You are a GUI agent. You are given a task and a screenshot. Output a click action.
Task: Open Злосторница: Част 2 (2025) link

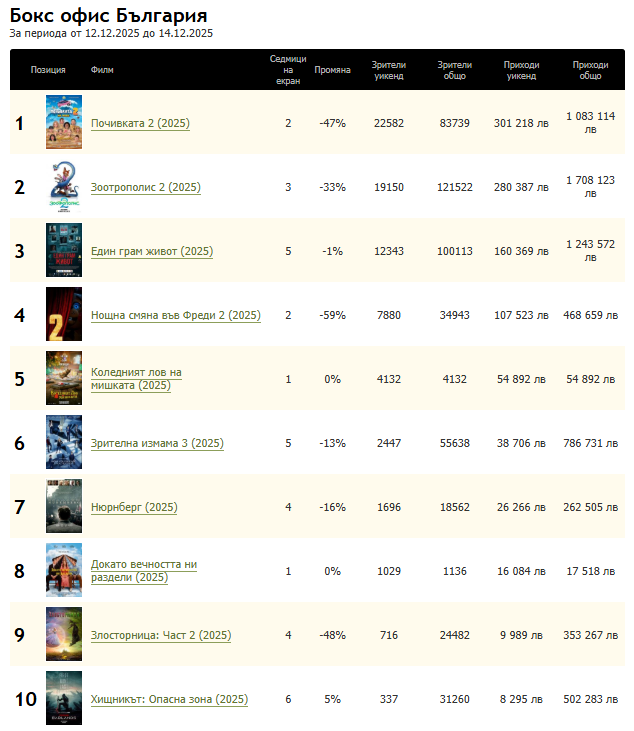[x=161, y=636]
